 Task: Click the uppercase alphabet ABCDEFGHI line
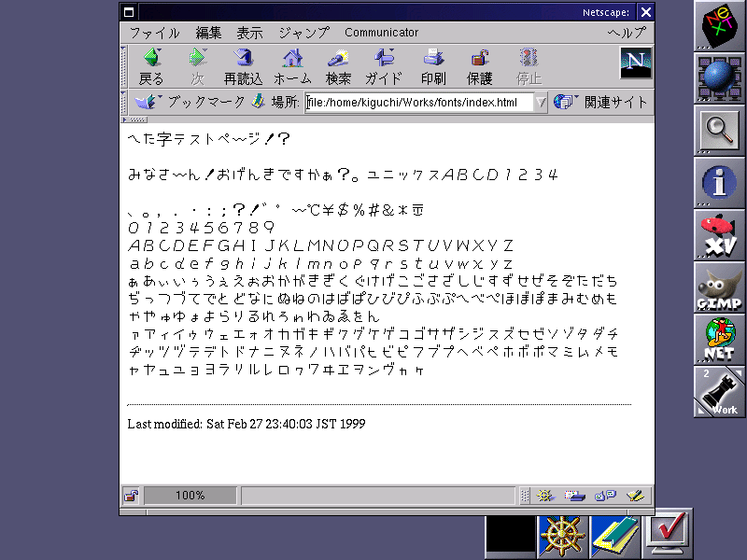tap(320, 245)
